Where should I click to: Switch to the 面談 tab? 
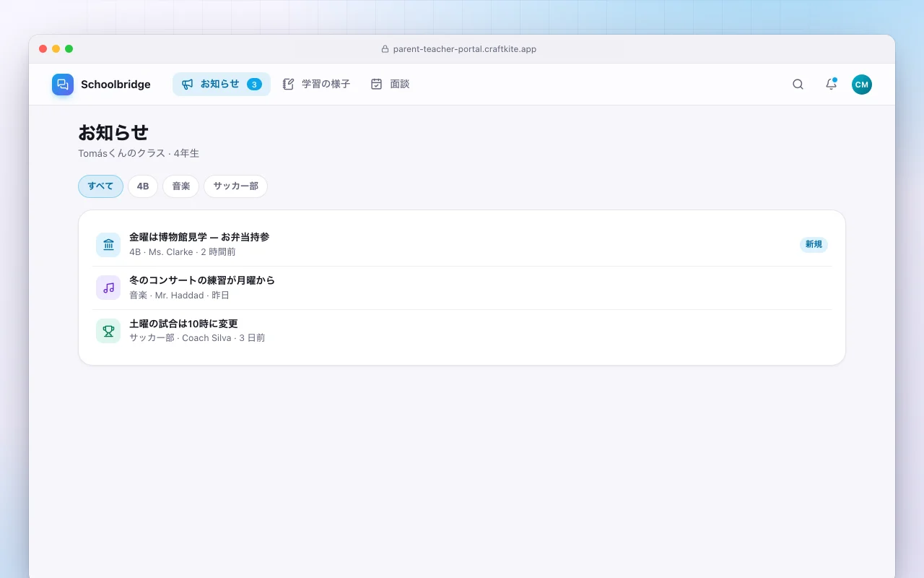(x=390, y=85)
